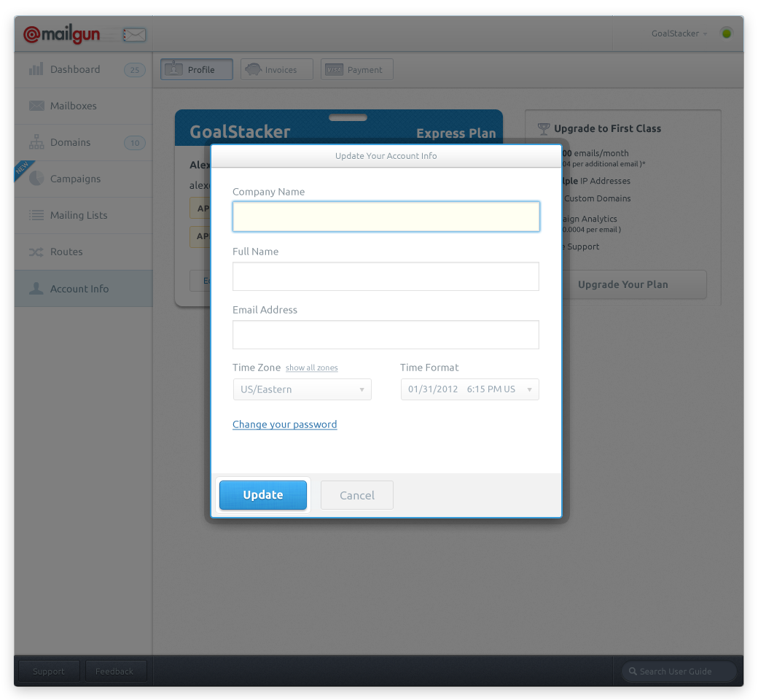Click the Update Your Account Info title

386,156
